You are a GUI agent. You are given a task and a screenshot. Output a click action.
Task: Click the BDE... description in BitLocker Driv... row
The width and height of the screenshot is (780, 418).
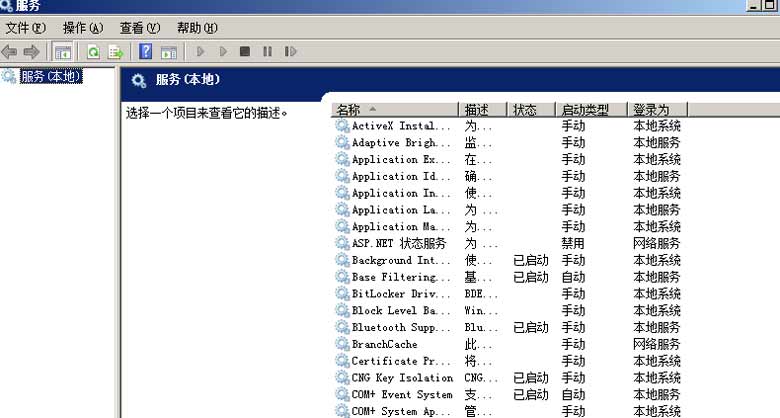[x=481, y=294]
